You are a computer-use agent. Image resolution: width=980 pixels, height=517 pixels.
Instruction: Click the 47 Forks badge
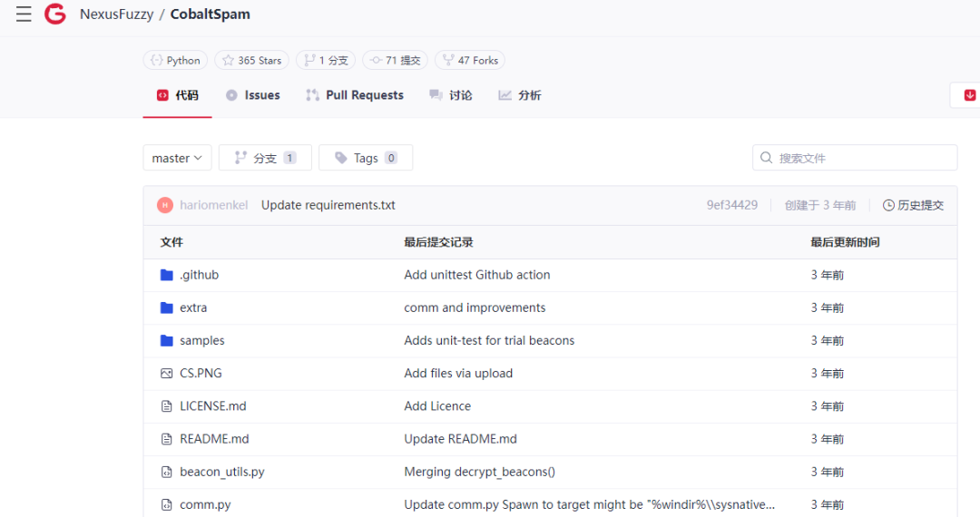pos(470,60)
